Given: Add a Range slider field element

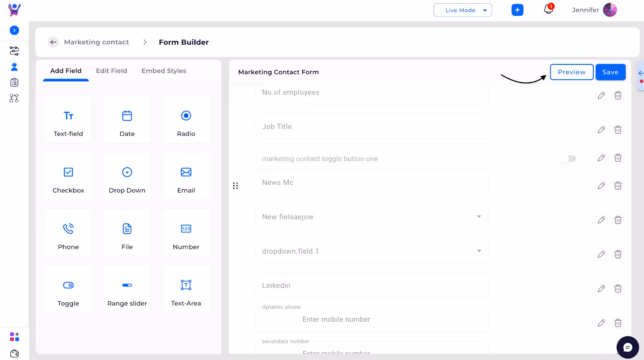Looking at the screenshot, I should pos(127,289).
